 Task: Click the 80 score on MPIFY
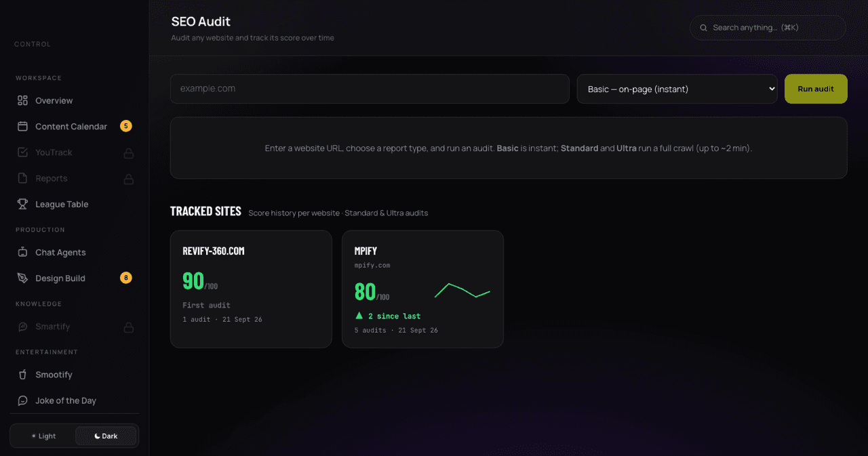pyautogui.click(x=365, y=291)
